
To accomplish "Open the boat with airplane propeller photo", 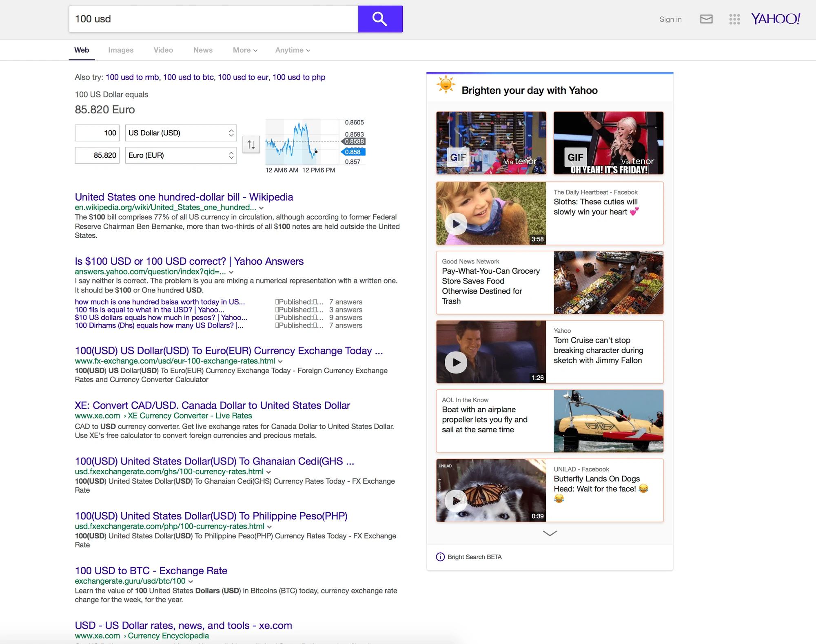I will 608,421.
